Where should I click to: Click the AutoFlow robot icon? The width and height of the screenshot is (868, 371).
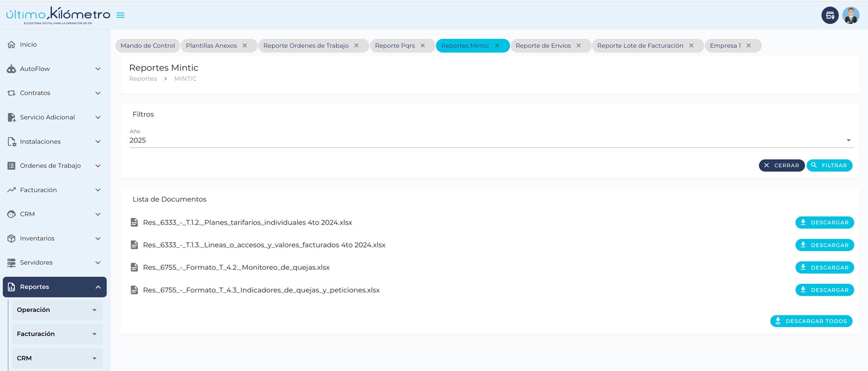click(x=12, y=69)
